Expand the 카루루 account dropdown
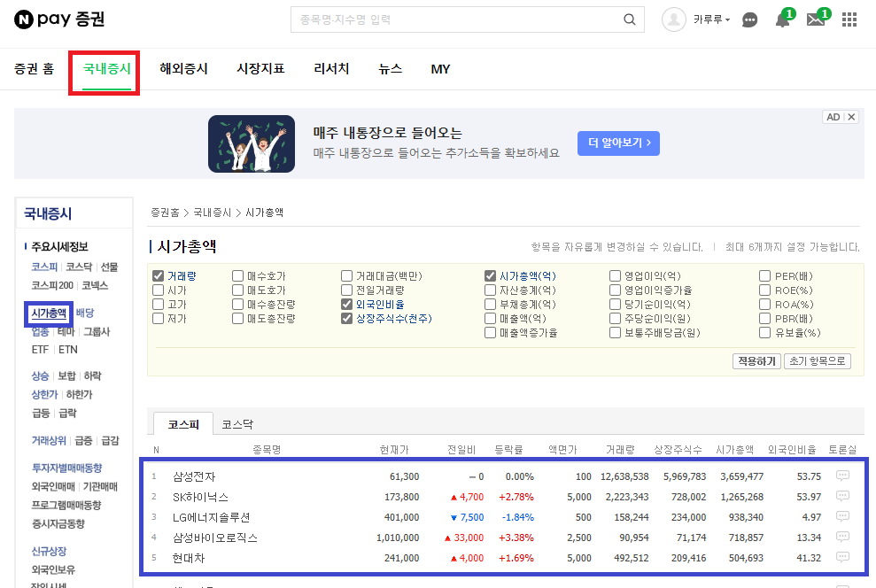The image size is (876, 588). pos(712,19)
